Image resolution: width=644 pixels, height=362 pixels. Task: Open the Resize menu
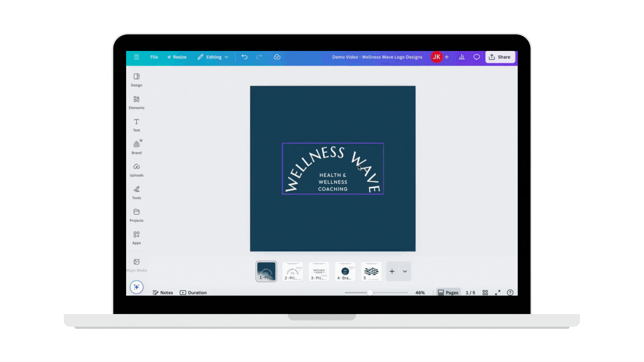(177, 57)
